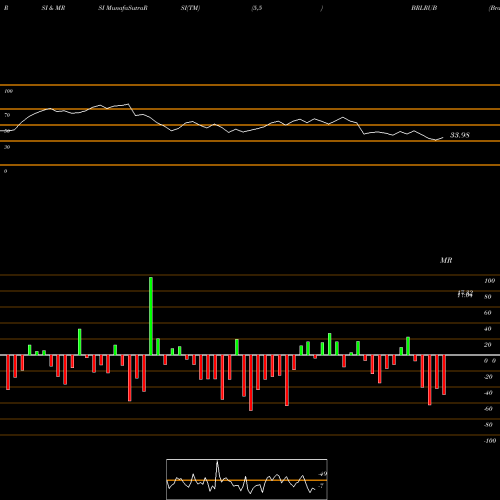Click the 40 label on MR axis
Screen dimensions: 500x500
coord(488,329)
